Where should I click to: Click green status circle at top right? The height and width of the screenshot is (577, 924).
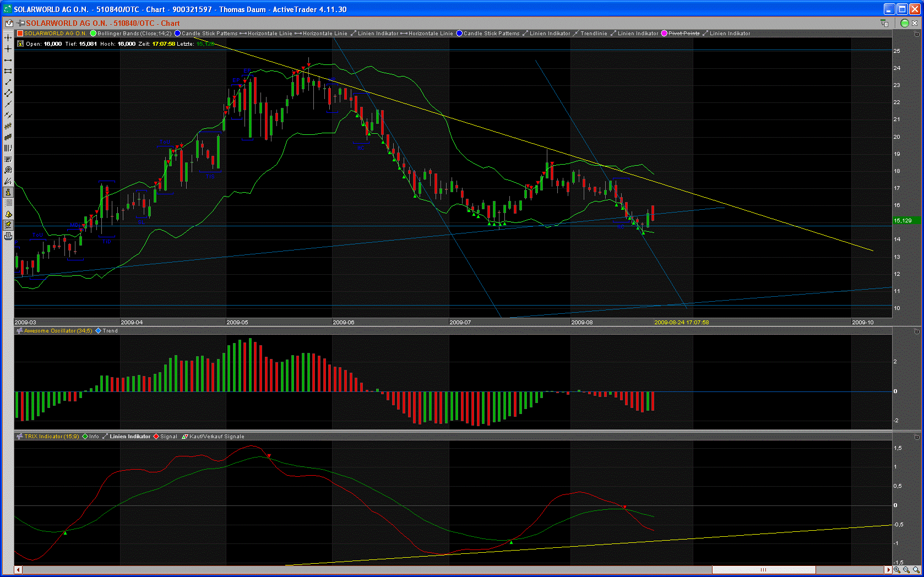tap(905, 23)
